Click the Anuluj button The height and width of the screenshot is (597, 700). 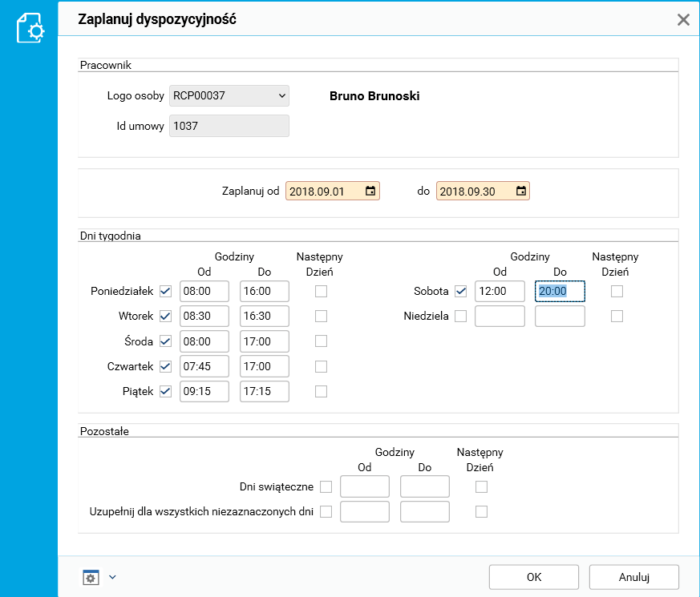633,577
